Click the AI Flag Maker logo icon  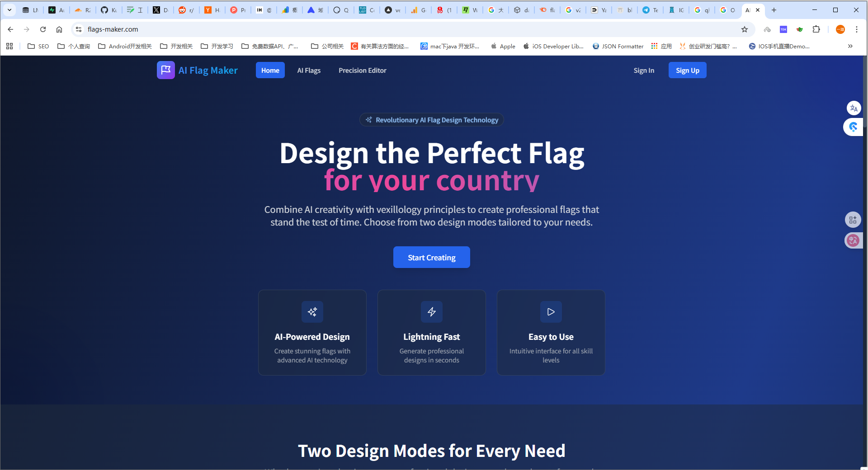tap(165, 70)
